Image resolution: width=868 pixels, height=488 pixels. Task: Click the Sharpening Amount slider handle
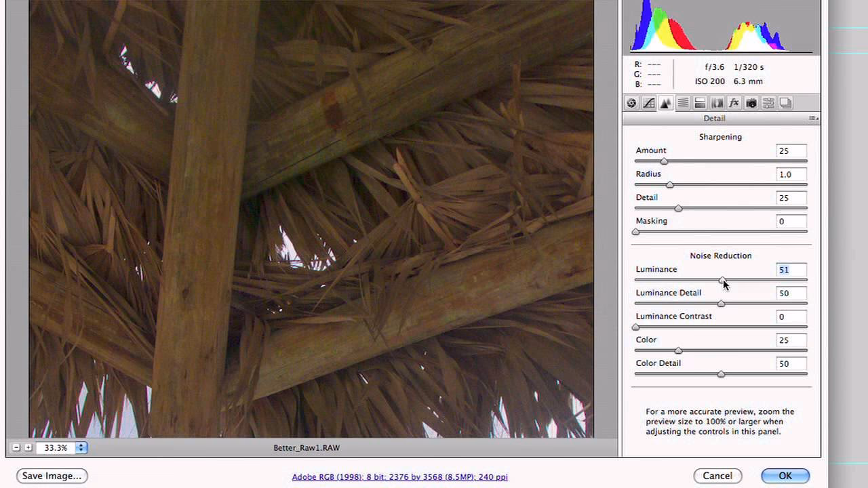coord(664,161)
